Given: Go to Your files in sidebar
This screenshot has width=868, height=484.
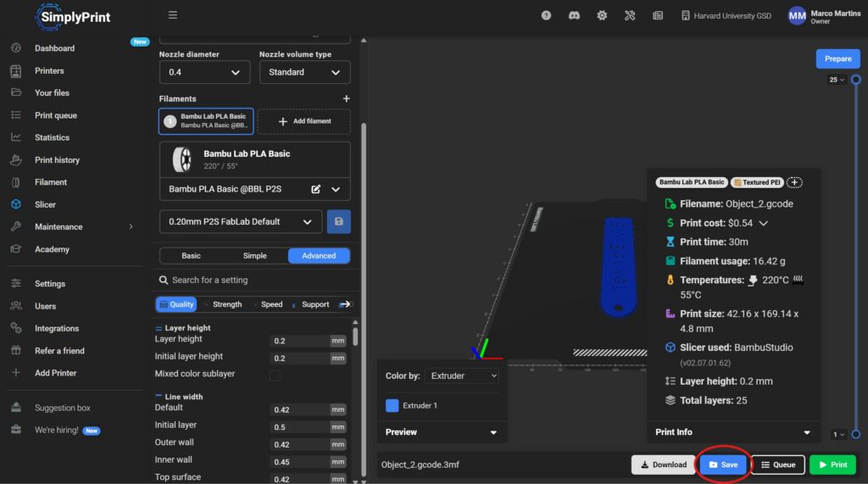Looking at the screenshot, I should [52, 93].
